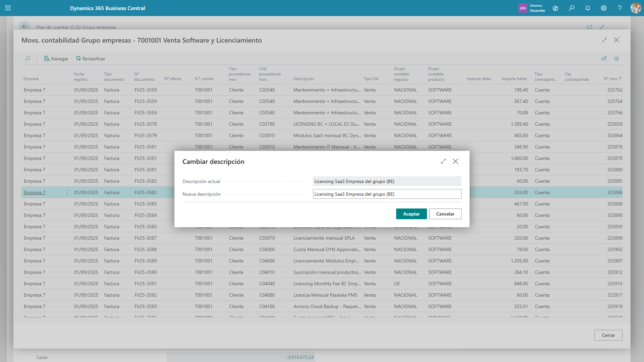This screenshot has height=362, width=644.
Task: Open the Grupo contable negocio column header
Action: [x=401, y=74]
